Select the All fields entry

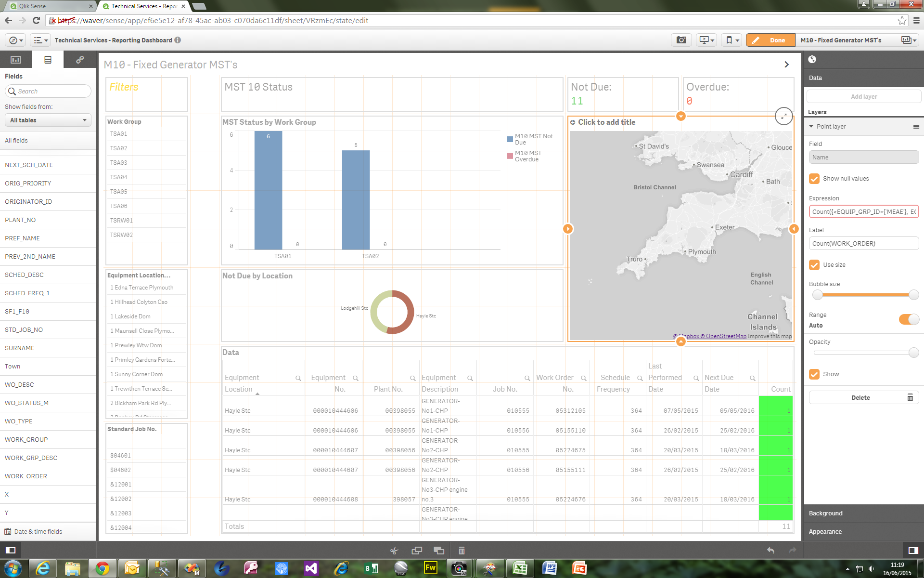48,141
